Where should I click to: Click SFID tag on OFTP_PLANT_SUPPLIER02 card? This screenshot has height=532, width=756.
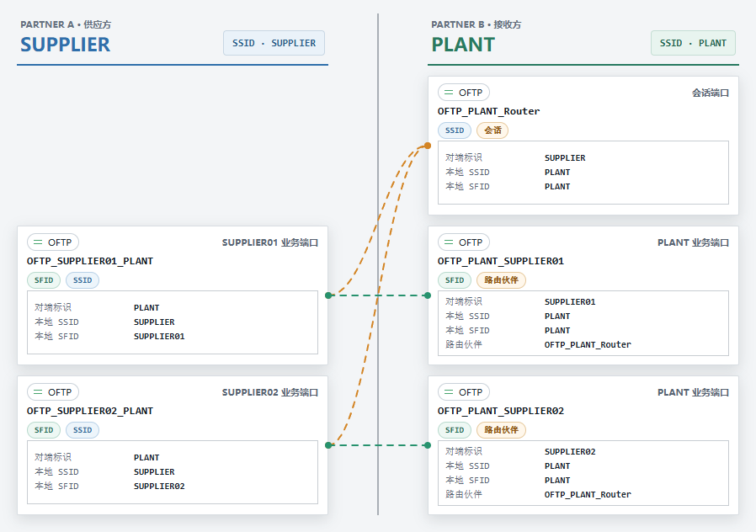pyautogui.click(x=454, y=430)
